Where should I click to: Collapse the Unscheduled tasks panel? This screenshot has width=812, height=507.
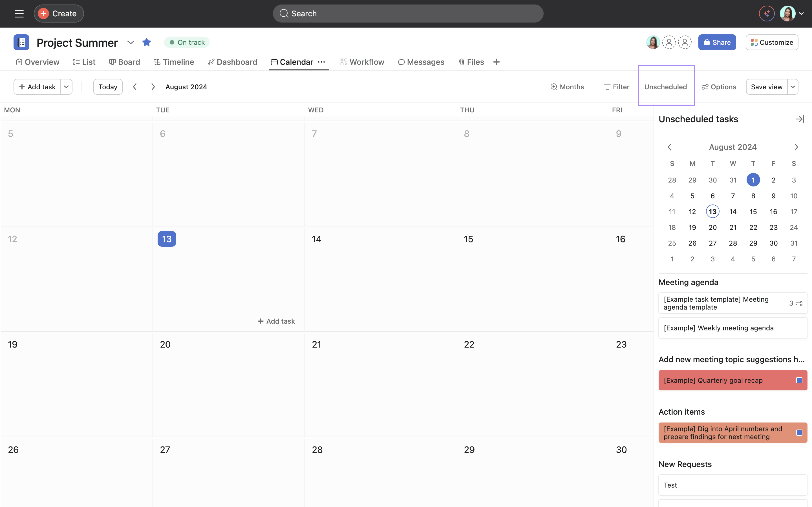tap(800, 119)
